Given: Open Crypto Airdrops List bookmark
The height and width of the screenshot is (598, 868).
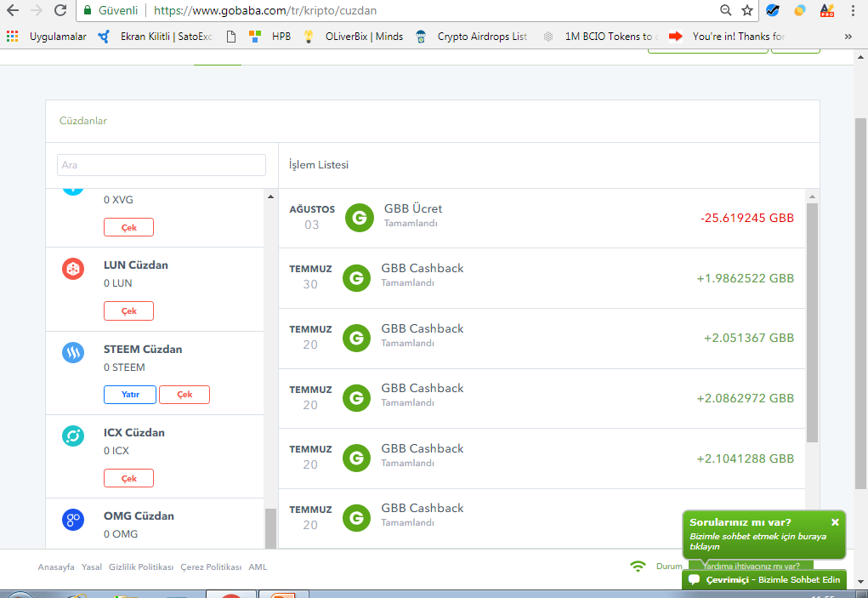Looking at the screenshot, I should [x=471, y=37].
